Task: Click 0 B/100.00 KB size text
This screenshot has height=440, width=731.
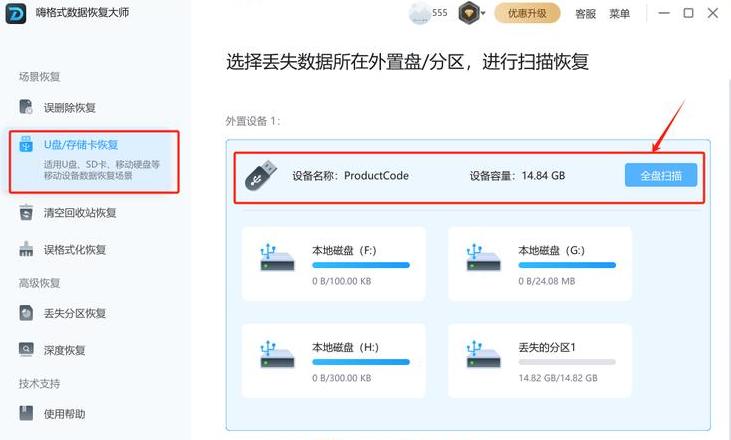Action: 342,281
